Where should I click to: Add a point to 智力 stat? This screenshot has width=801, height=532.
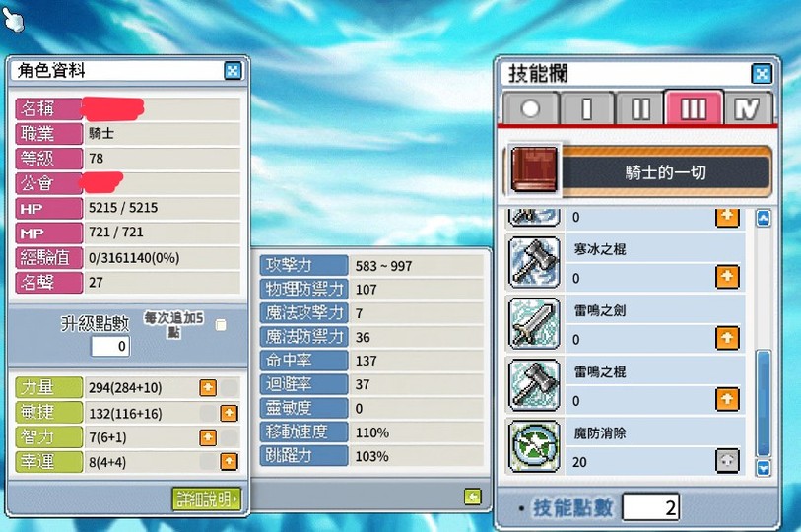coord(208,437)
